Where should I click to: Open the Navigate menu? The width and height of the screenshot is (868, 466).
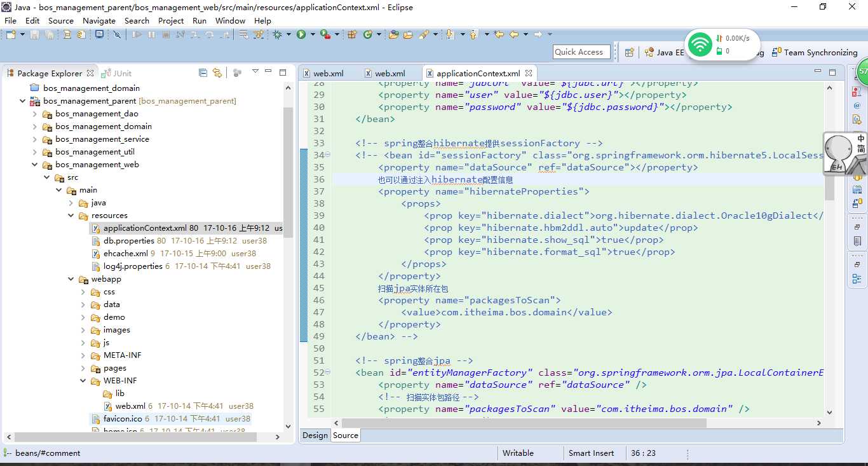99,20
